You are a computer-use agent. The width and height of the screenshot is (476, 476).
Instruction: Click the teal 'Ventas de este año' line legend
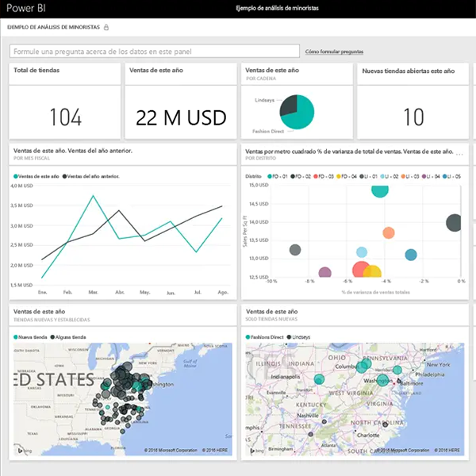click(x=38, y=176)
